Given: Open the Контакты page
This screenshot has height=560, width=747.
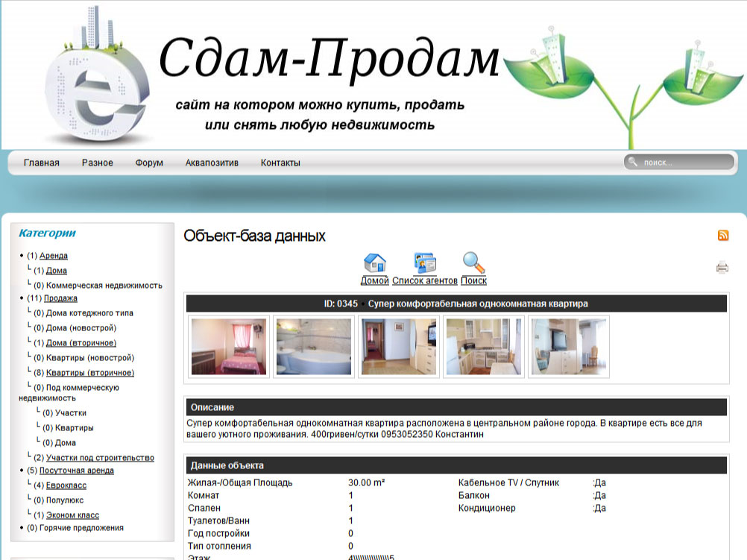Looking at the screenshot, I should [x=281, y=163].
